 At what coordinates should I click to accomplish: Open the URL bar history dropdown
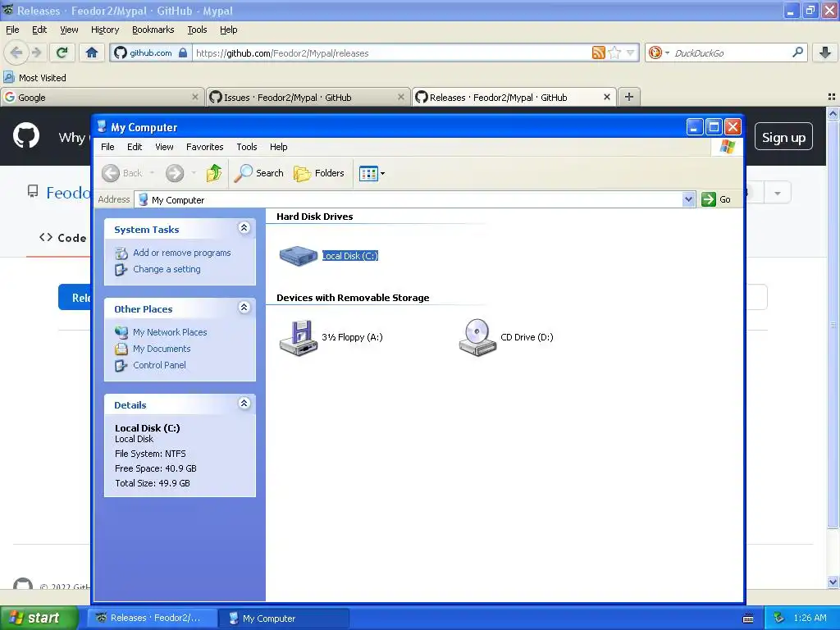pos(631,52)
